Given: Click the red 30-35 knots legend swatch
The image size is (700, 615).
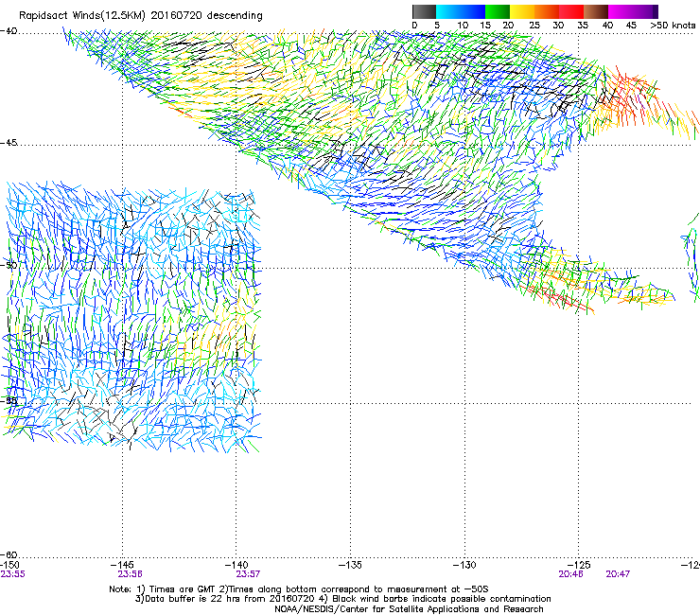Looking at the screenshot, I should pos(571,11).
